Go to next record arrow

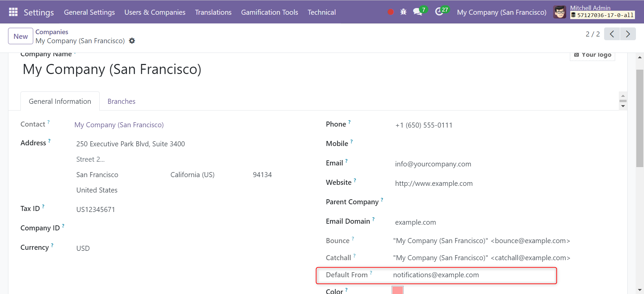628,34
